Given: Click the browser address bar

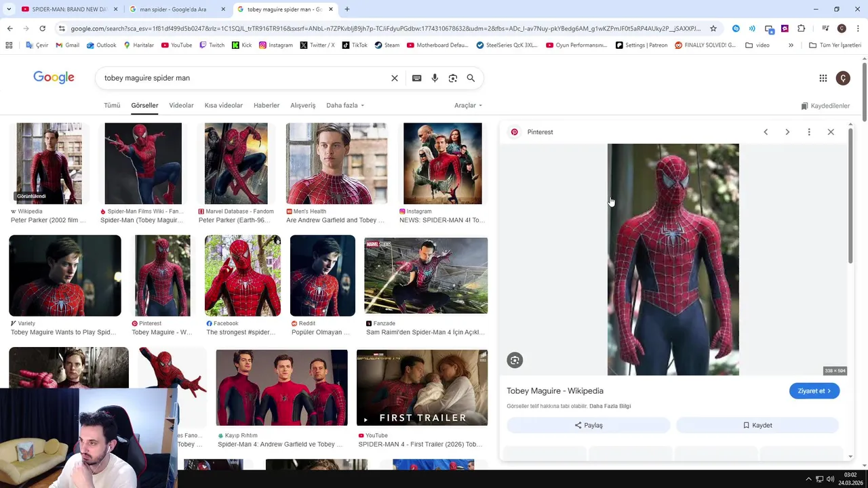Looking at the screenshot, I should pyautogui.click(x=385, y=28).
